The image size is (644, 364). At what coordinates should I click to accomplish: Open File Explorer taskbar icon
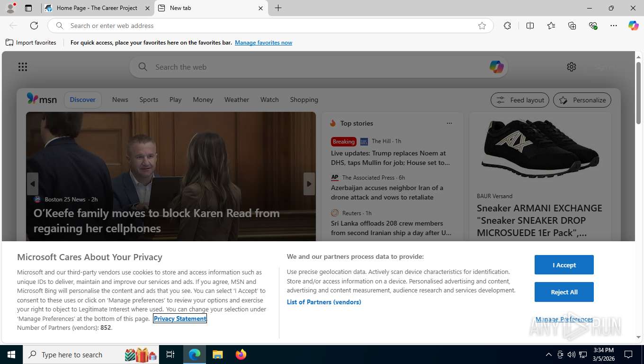pyautogui.click(x=217, y=355)
